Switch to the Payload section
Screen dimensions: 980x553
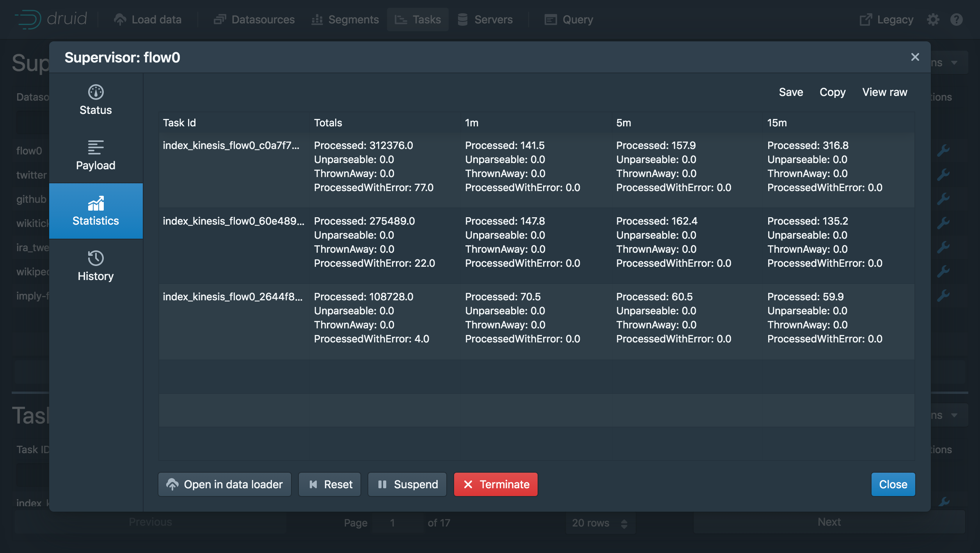pos(96,156)
